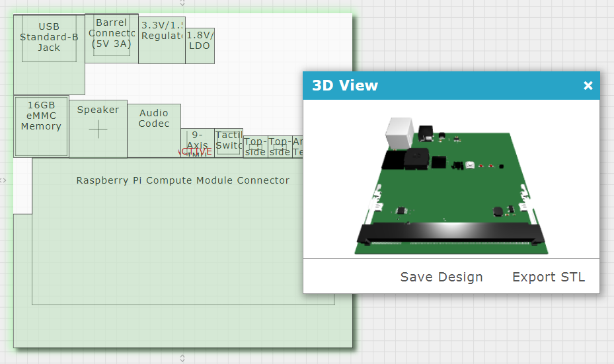This screenshot has height=364, width=614.
Task: Click the crosshair icon inside Speaker block
Action: tap(98, 129)
